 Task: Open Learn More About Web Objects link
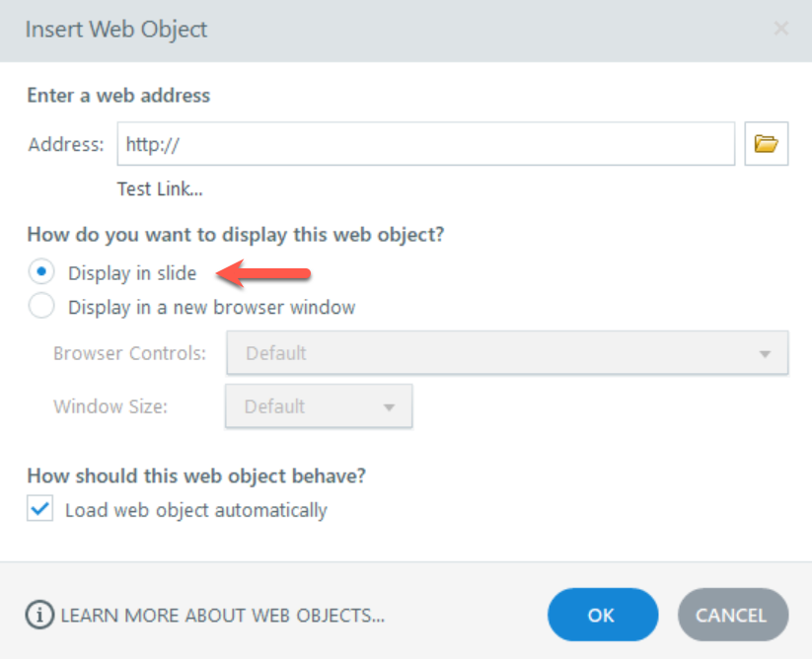tap(222, 616)
